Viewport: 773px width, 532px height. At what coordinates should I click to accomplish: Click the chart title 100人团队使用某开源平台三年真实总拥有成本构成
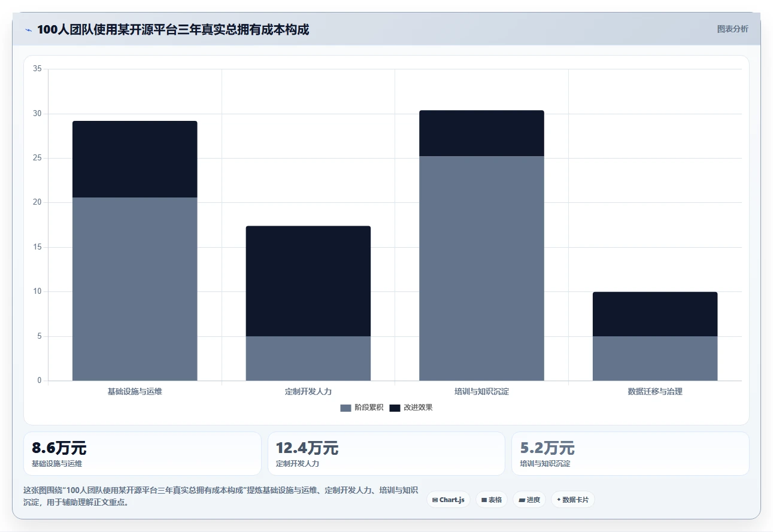(x=173, y=29)
